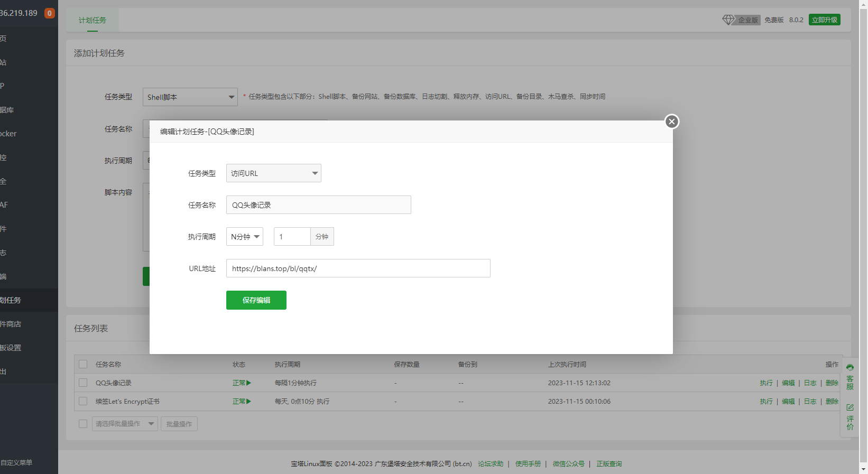Viewport: 868px width, 474px height.
Task: Check the 续签Let's Encrypt证书 task checkbox
Action: [83, 401]
